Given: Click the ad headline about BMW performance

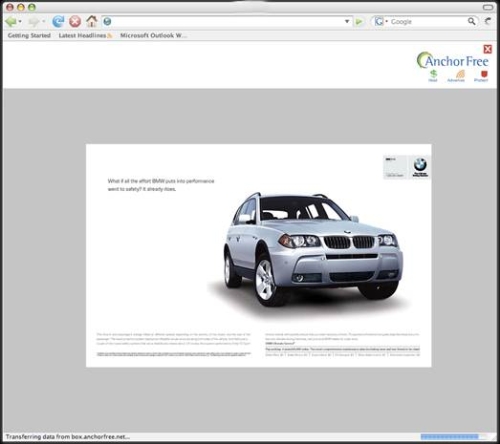Looking at the screenshot, I should pyautogui.click(x=161, y=185).
